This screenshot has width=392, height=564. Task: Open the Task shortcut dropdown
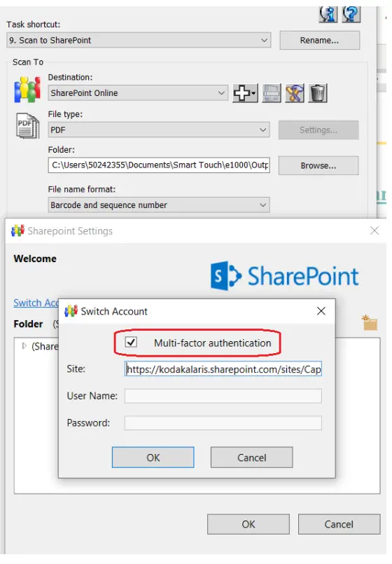coord(139,41)
